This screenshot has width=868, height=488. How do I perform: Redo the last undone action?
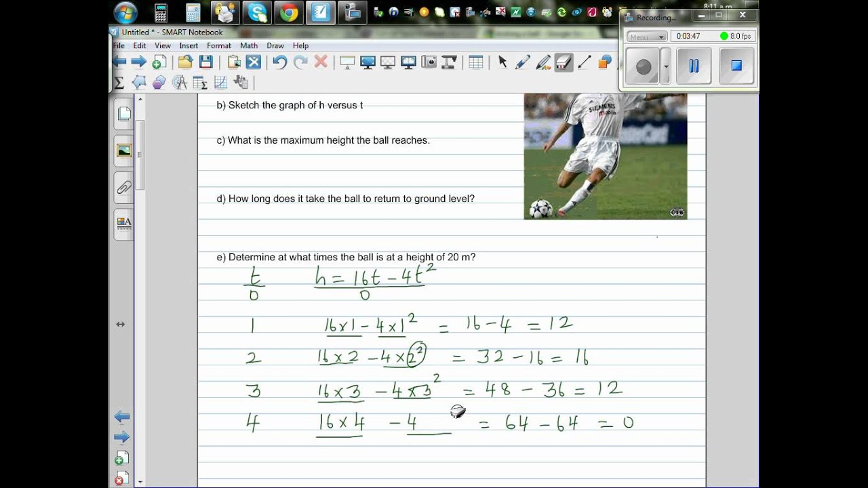click(x=300, y=62)
